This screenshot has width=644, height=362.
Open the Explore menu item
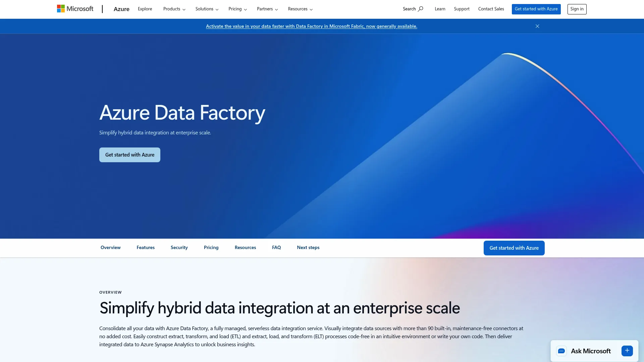click(145, 9)
